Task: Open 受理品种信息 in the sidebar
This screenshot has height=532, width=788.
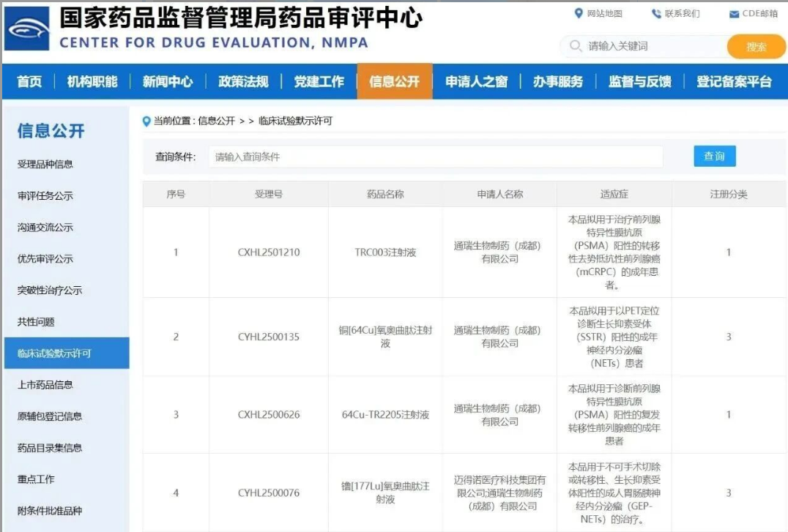Action: click(45, 164)
